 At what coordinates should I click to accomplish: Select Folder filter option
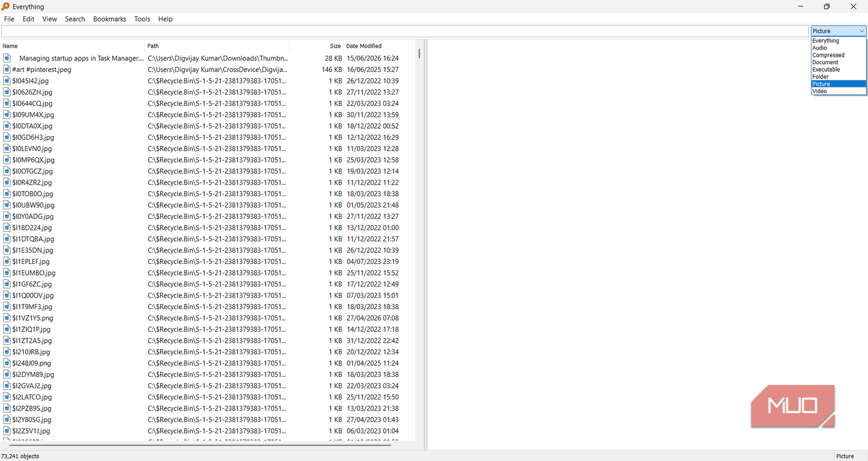(839, 77)
